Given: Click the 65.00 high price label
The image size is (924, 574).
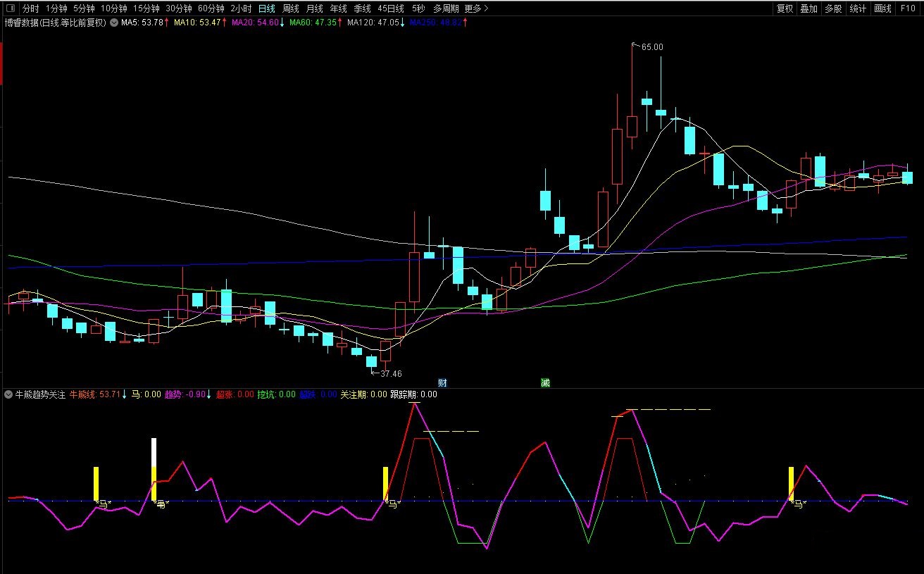Looking at the screenshot, I should pyautogui.click(x=652, y=47).
